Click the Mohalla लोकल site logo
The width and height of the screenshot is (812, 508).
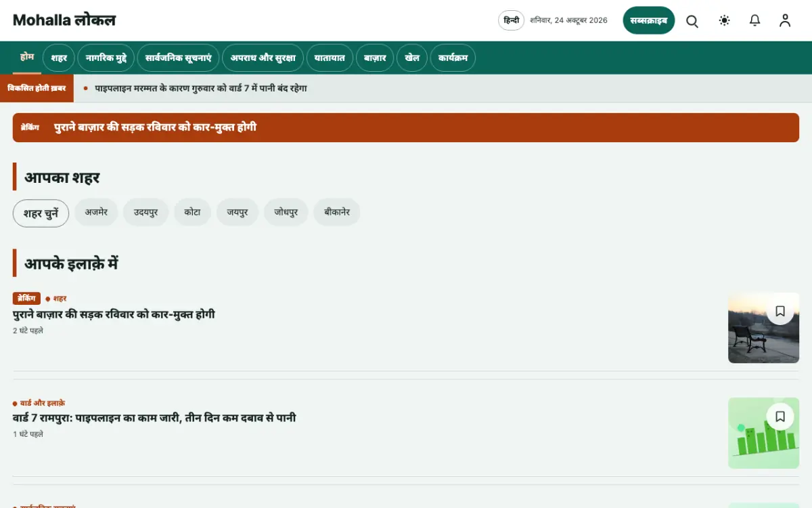point(64,20)
